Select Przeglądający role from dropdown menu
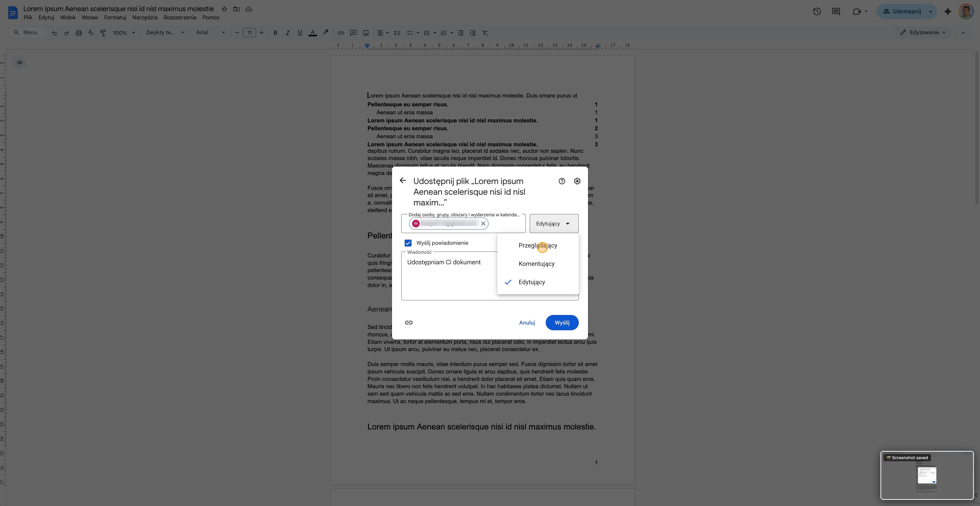980x506 pixels. coord(537,245)
